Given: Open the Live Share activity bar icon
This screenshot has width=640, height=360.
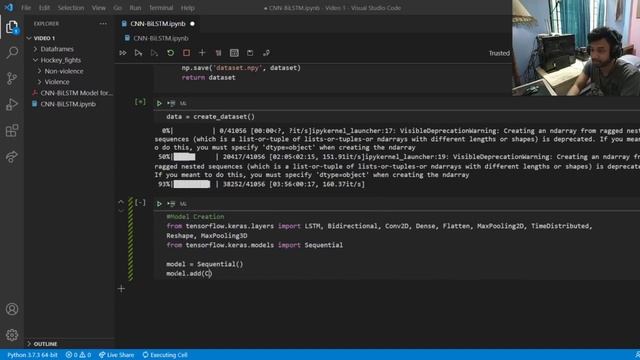Looking at the screenshot, I should (x=12, y=157).
